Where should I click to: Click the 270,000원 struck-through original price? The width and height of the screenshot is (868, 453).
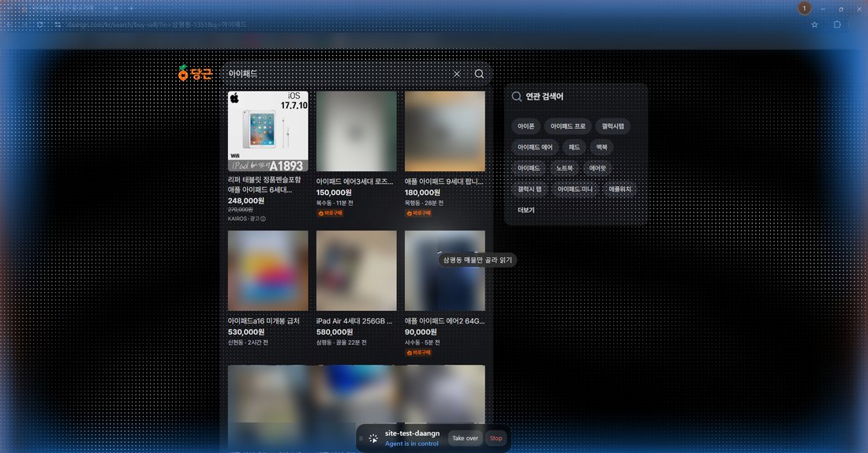pos(240,210)
